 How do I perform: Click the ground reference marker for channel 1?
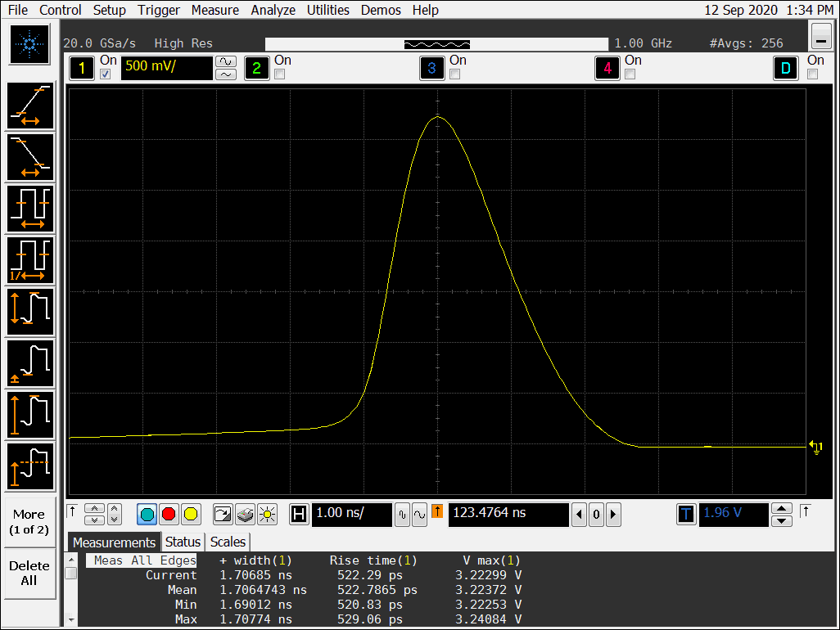pyautogui.click(x=816, y=447)
